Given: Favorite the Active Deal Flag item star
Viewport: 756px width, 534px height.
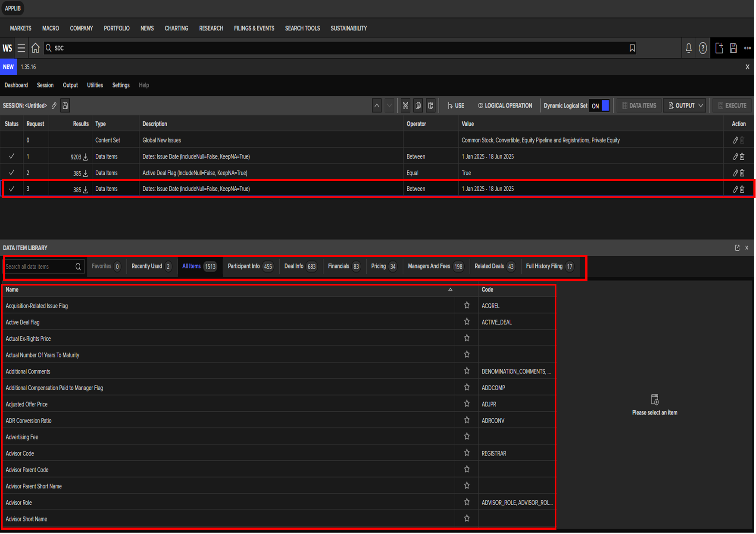Looking at the screenshot, I should click(x=467, y=322).
